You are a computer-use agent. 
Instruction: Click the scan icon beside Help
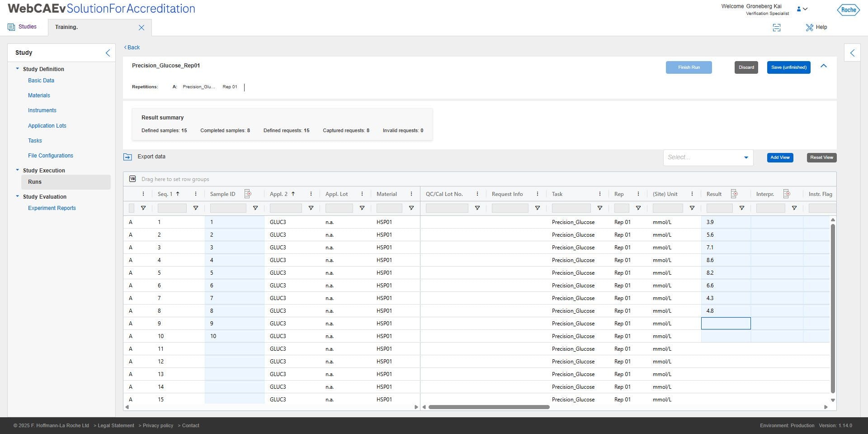point(777,28)
